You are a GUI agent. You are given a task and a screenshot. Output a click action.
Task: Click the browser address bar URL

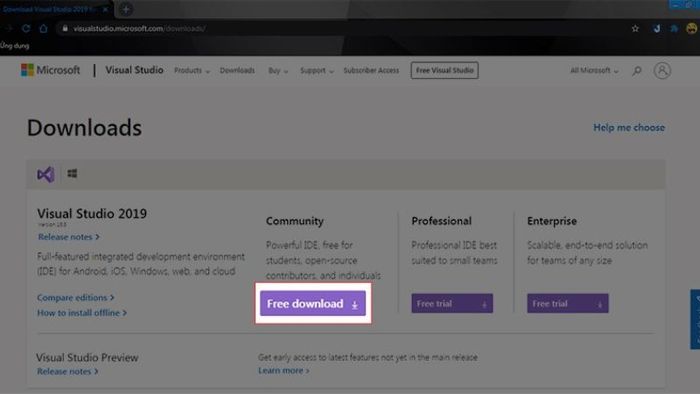pyautogui.click(x=139, y=29)
